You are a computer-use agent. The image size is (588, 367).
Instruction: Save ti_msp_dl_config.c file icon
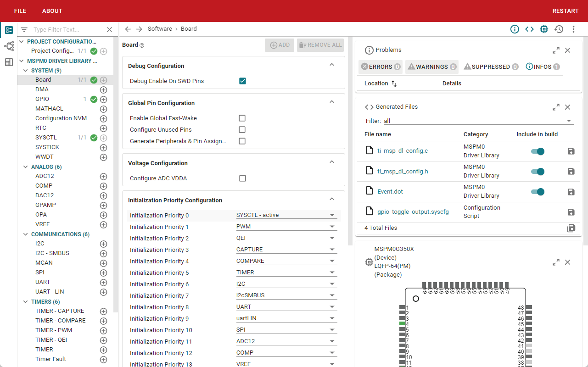pos(571,151)
